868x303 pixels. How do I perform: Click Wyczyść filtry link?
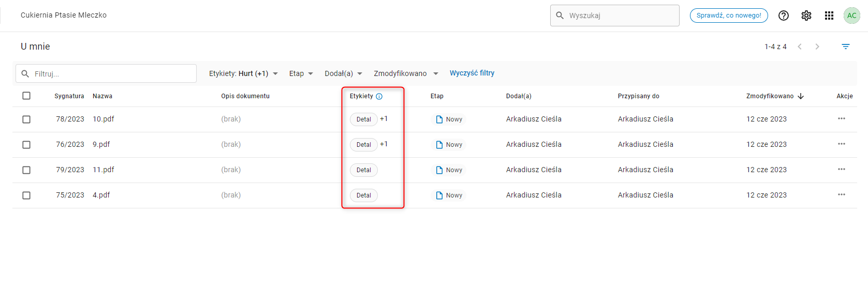(472, 73)
